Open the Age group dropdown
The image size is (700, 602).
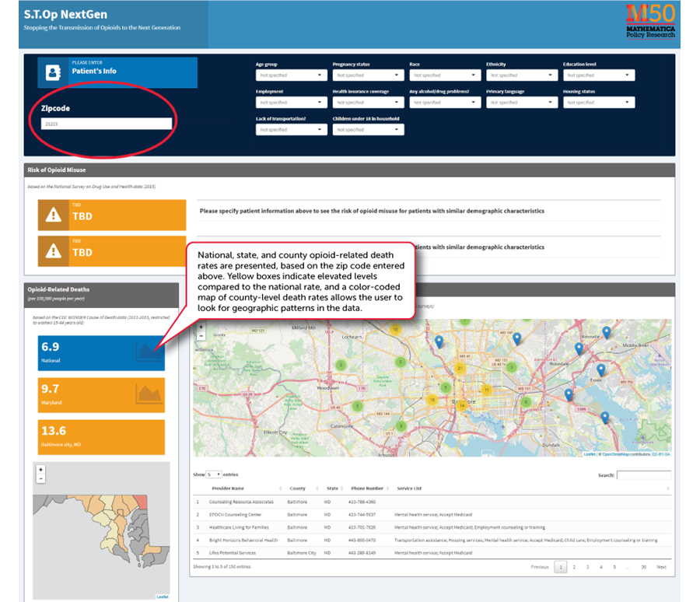291,75
